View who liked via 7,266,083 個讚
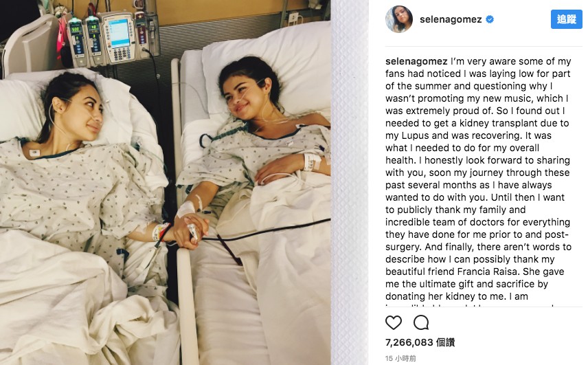Screen dimensions: 588x365 pyautogui.click(x=420, y=342)
